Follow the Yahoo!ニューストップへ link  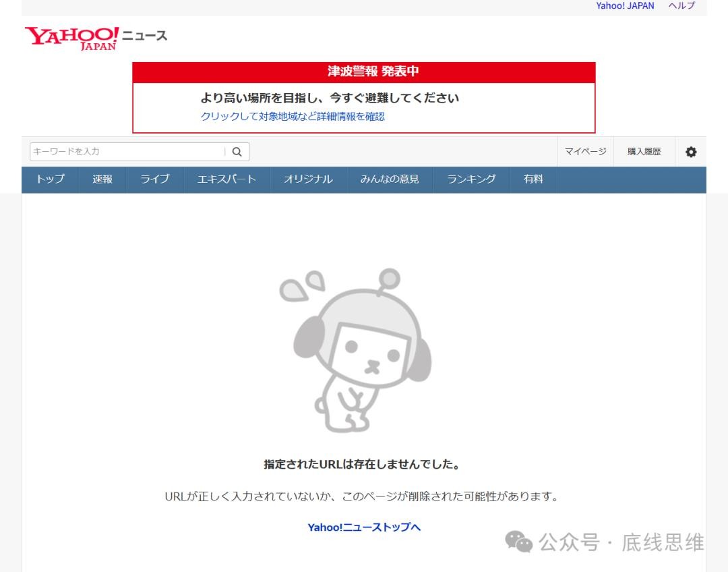pos(364,527)
